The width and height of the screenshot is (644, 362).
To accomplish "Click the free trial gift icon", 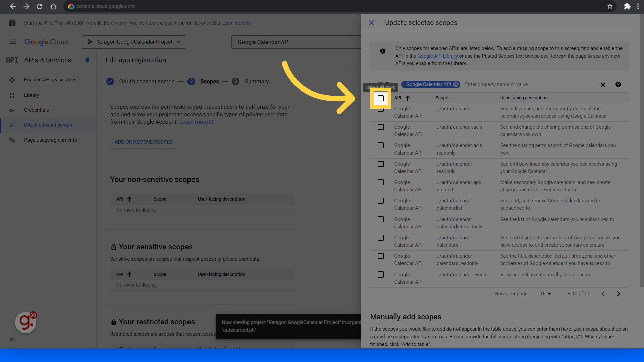I will coord(12,23).
